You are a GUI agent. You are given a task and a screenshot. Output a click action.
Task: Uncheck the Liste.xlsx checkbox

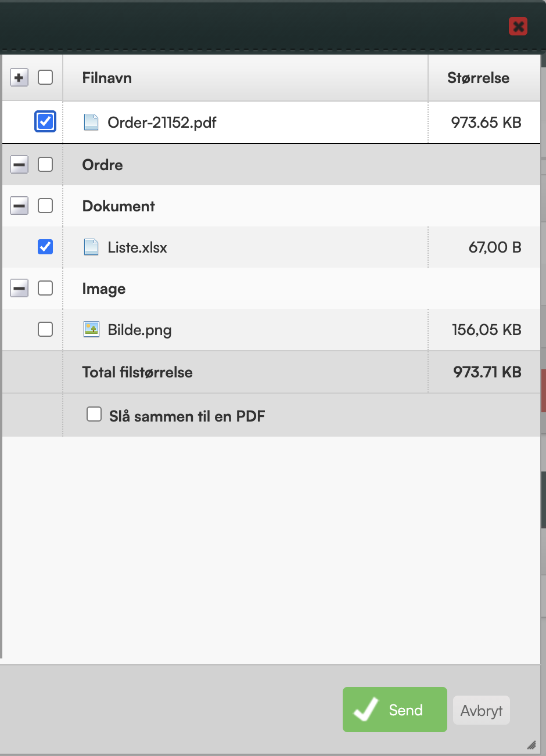pos(45,247)
